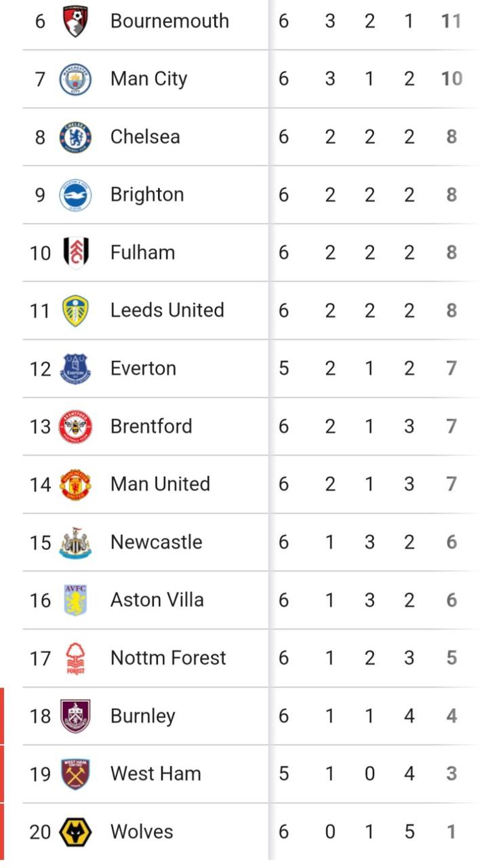The height and width of the screenshot is (868, 482).
Task: Click the Nottm Forest tree logo
Action: coord(75,658)
